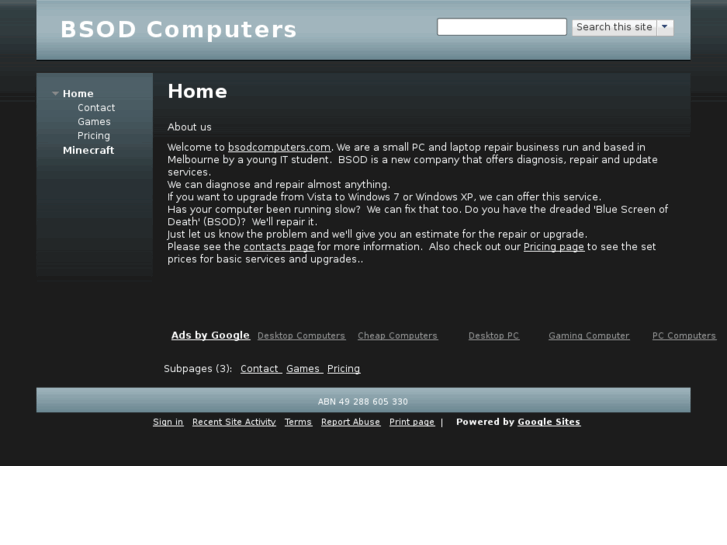
Task: Open the Games subpage link
Action: click(x=303, y=369)
